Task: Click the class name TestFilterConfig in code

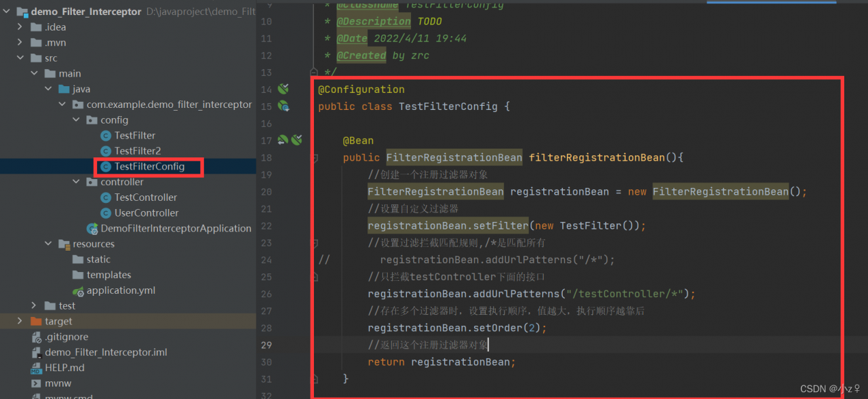Action: coord(448,107)
